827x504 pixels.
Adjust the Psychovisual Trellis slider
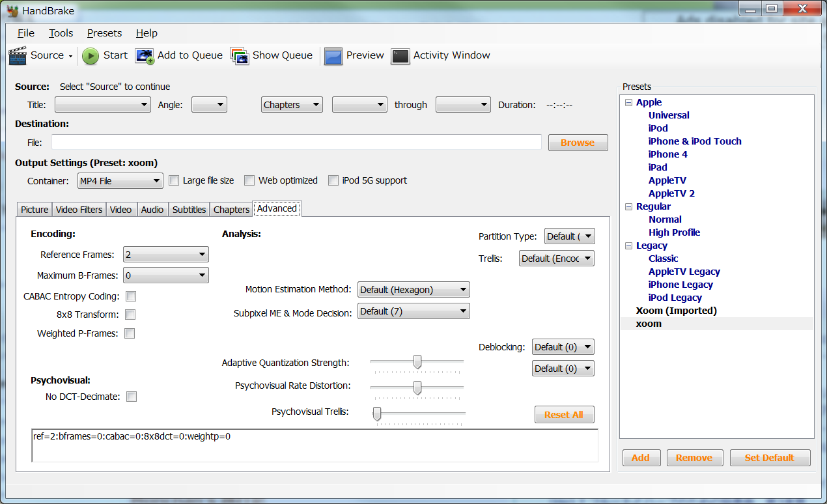(x=376, y=414)
